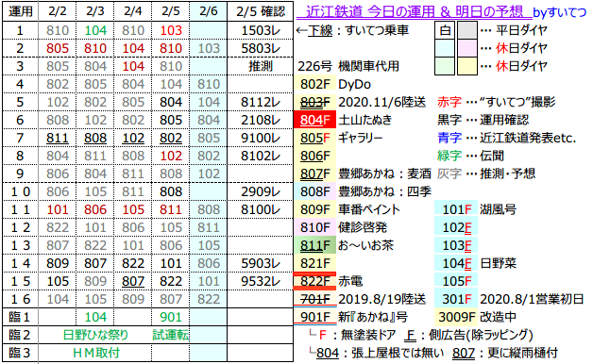Select the 2/2 date column header
The image size is (593, 364).
pyautogui.click(x=58, y=11)
